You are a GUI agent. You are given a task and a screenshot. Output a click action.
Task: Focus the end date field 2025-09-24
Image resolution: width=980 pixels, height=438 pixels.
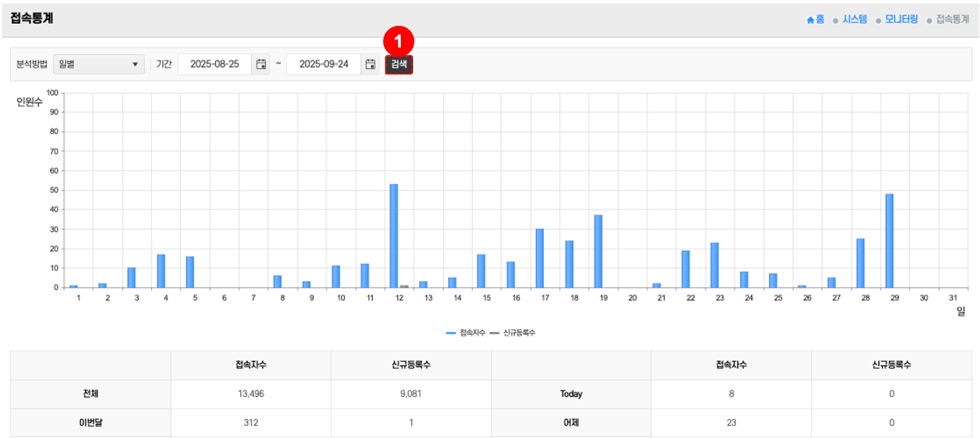324,64
